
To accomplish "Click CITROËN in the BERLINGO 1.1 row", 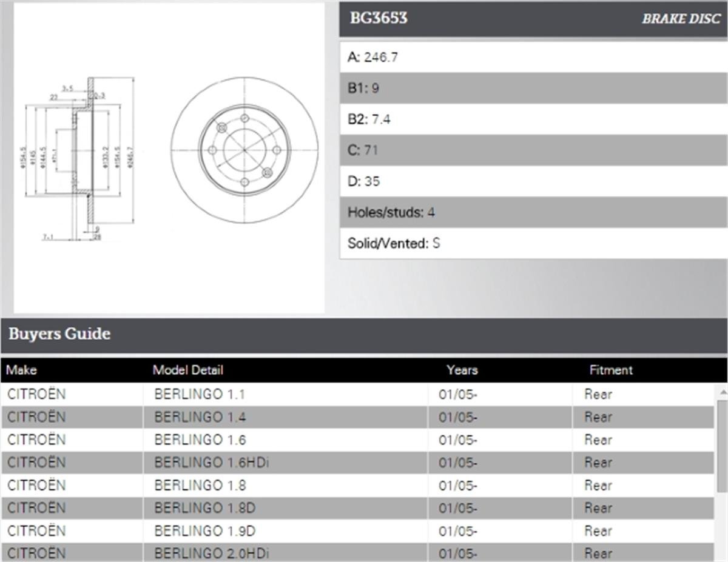I will click(x=36, y=394).
